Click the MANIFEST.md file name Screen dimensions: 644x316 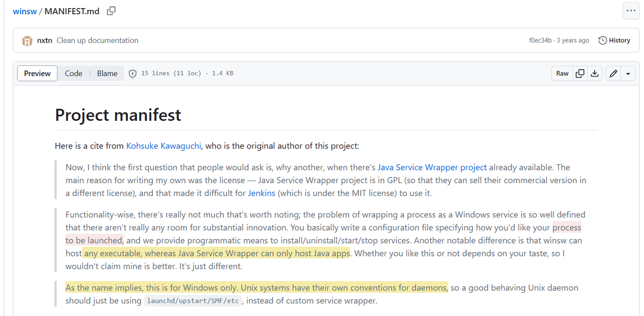72,11
